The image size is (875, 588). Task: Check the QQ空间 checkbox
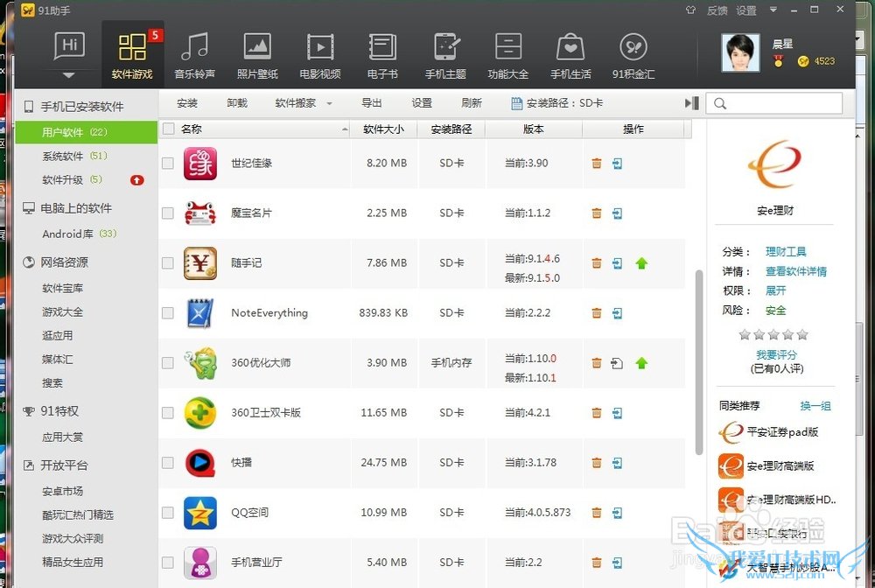[x=167, y=513]
